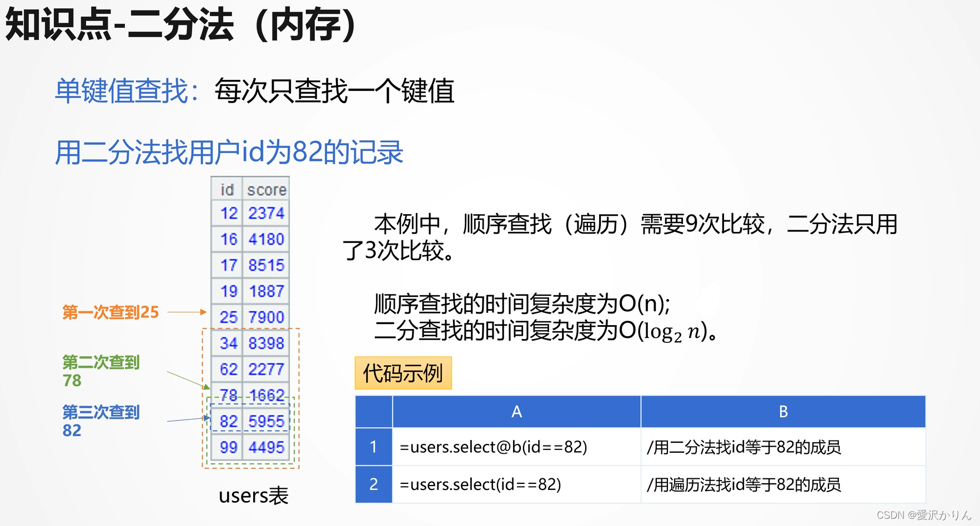This screenshot has width=980, height=526.
Task: Click the green label 第二次查到78
Action: click(100, 371)
